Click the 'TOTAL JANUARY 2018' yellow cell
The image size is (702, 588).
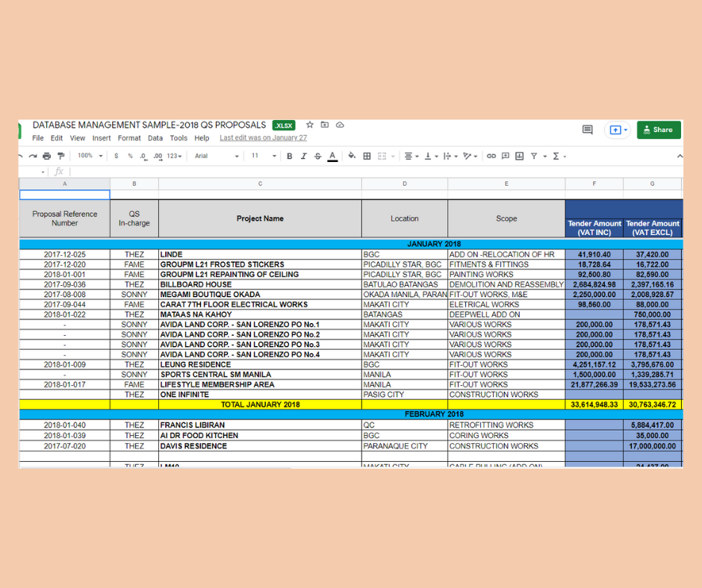(260, 404)
